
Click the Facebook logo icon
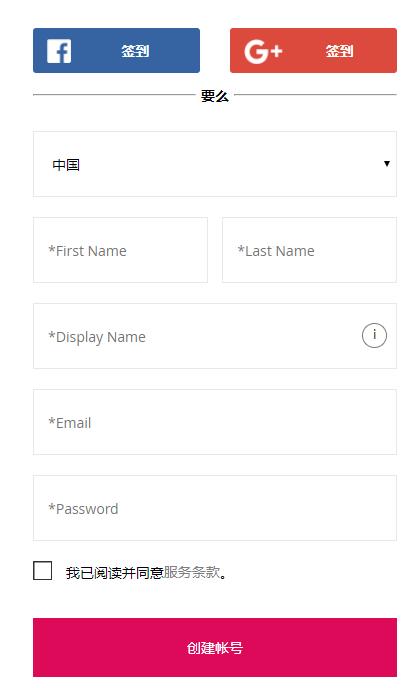coord(59,51)
